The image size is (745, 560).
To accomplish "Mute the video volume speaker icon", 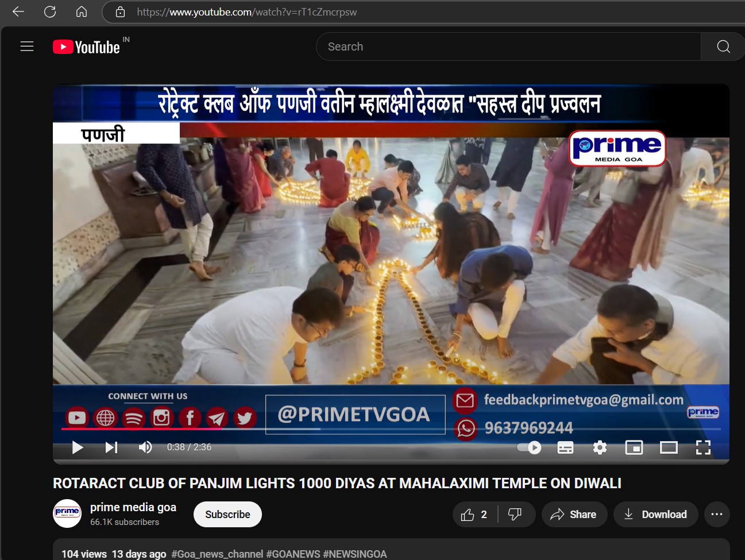I will point(145,447).
